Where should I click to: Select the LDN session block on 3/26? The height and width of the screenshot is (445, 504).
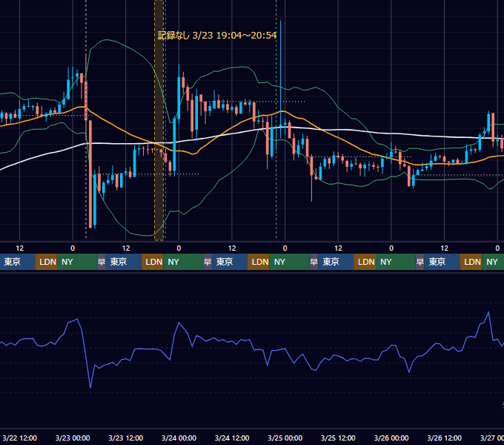click(471, 262)
